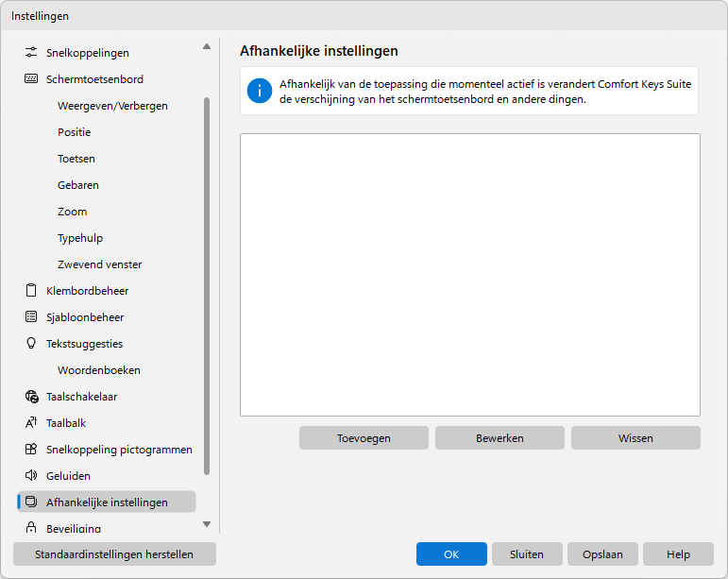728x579 pixels.
Task: Click the sidebar vertical scrollbar thumb
Action: (207, 286)
